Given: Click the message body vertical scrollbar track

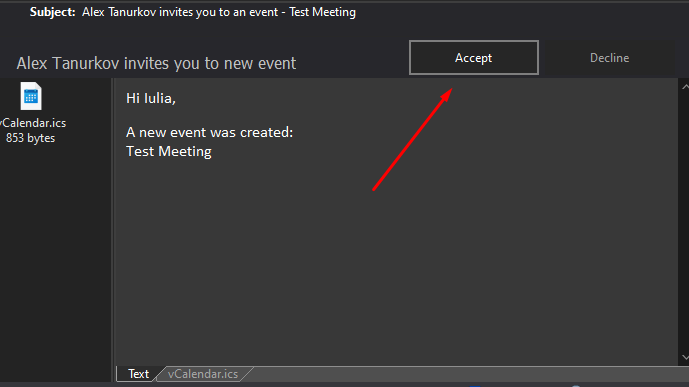Looking at the screenshot, I should [x=685, y=222].
